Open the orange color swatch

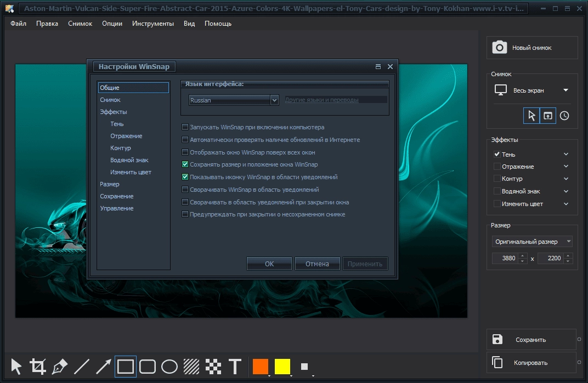[x=260, y=366]
